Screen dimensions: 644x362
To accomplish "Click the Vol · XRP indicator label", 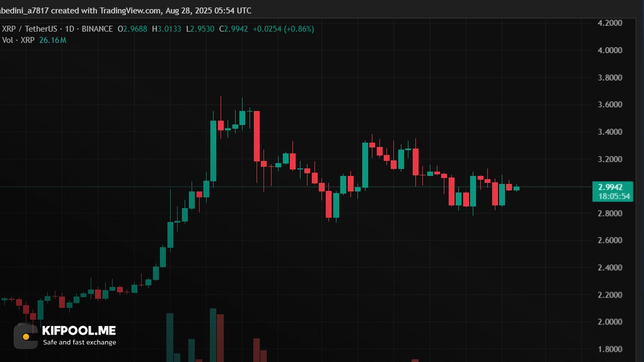I will pos(18,40).
